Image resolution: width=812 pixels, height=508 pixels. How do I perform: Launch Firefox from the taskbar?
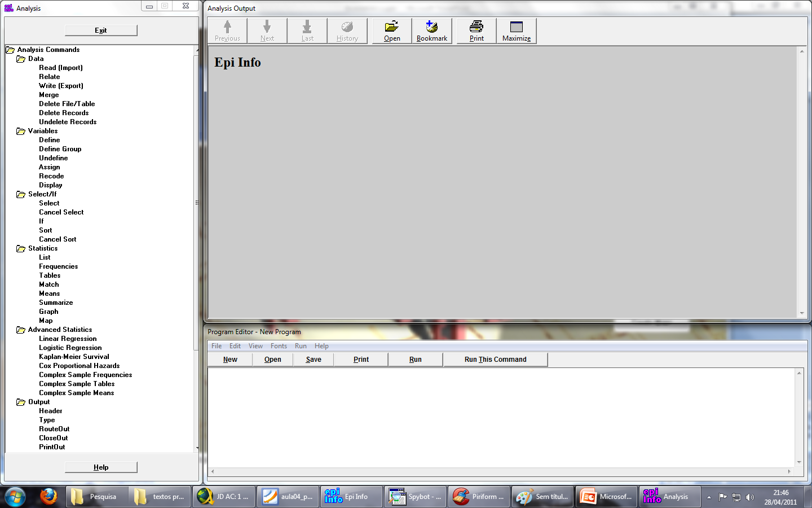pos(48,497)
